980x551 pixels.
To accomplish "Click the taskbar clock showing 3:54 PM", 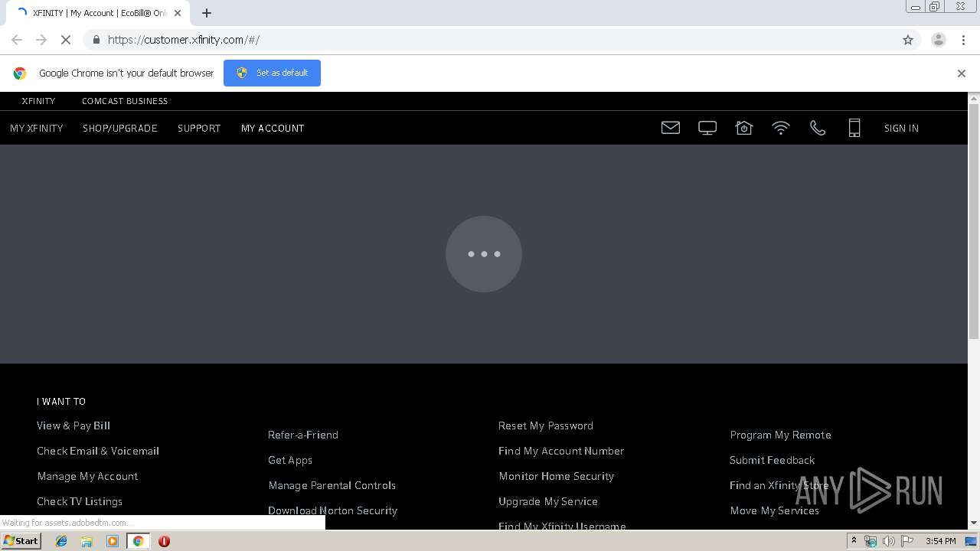I will (940, 541).
